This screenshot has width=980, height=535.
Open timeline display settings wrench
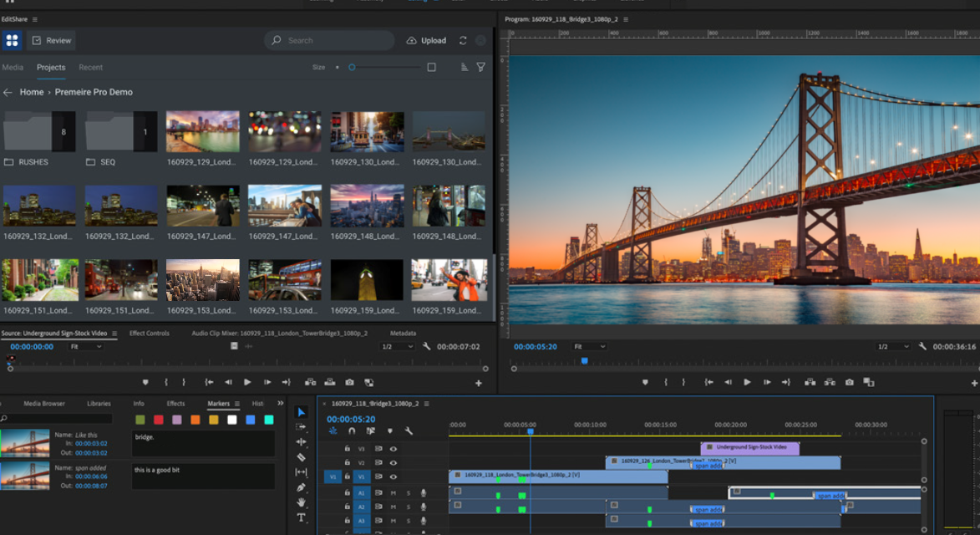(409, 431)
